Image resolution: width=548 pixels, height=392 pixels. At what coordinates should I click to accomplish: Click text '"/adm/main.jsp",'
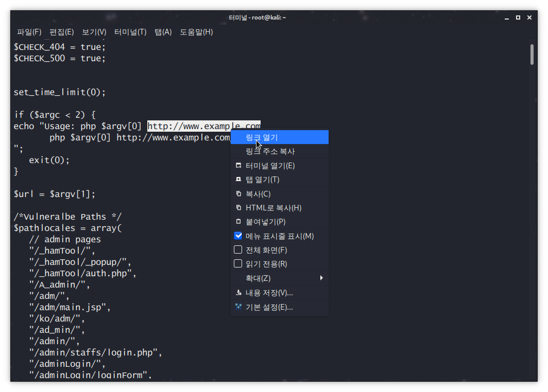point(70,307)
